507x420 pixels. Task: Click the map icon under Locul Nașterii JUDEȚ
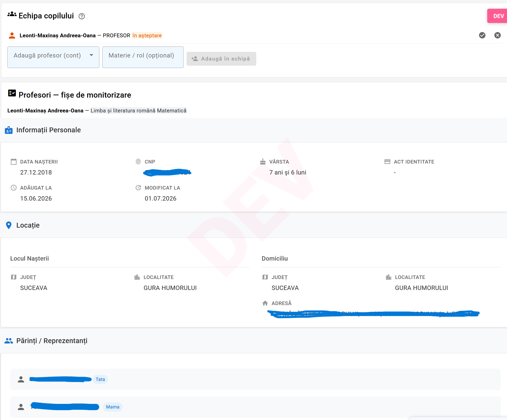tap(14, 277)
